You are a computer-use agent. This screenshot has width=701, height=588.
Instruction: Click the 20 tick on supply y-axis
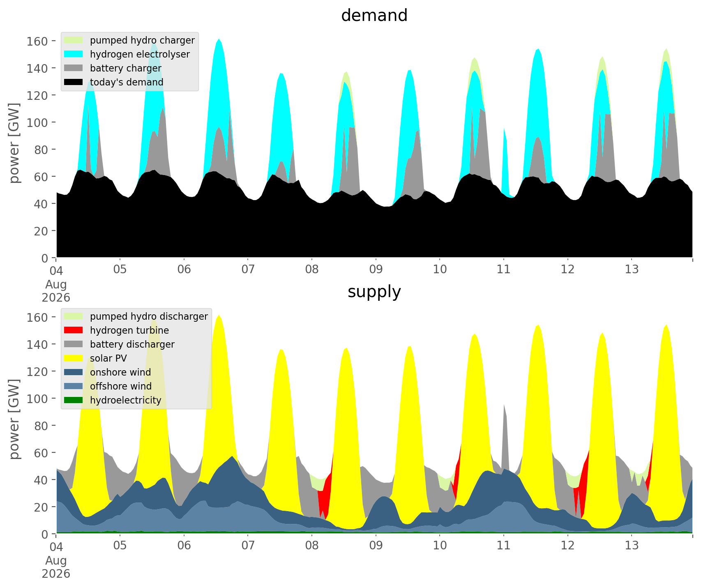(x=41, y=507)
